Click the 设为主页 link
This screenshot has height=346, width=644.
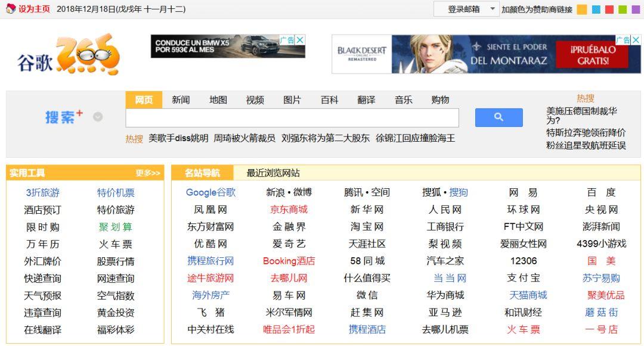point(35,9)
